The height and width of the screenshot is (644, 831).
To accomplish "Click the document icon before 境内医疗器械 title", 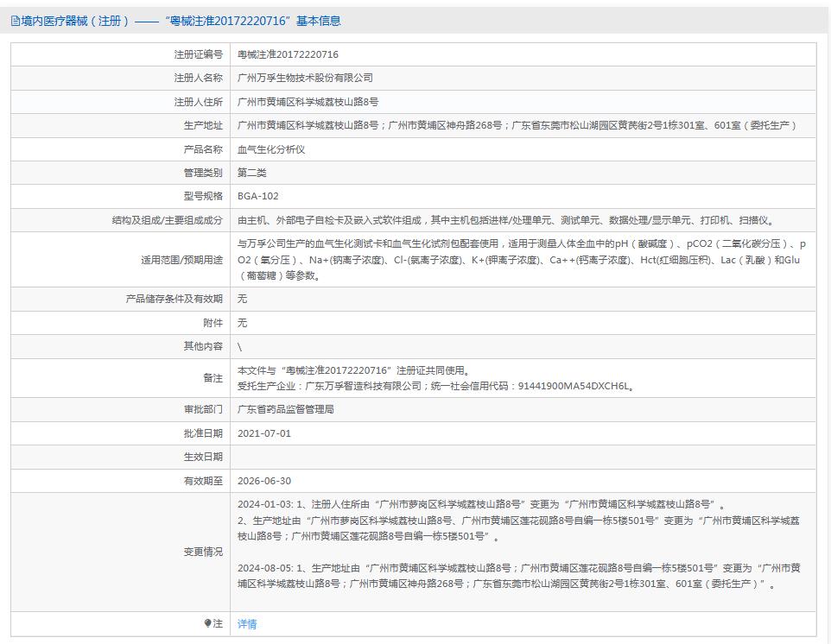I will pos(16,22).
